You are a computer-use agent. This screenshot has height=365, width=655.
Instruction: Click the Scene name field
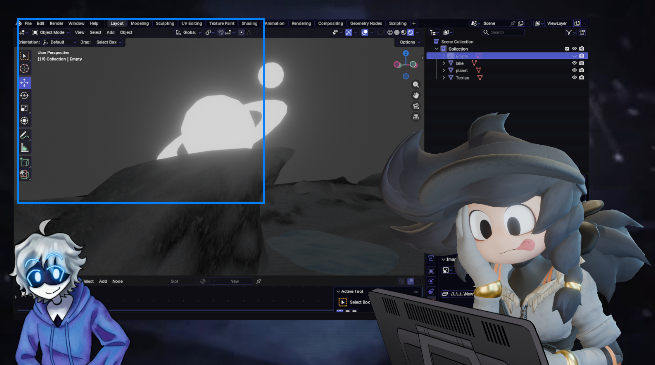click(x=495, y=23)
